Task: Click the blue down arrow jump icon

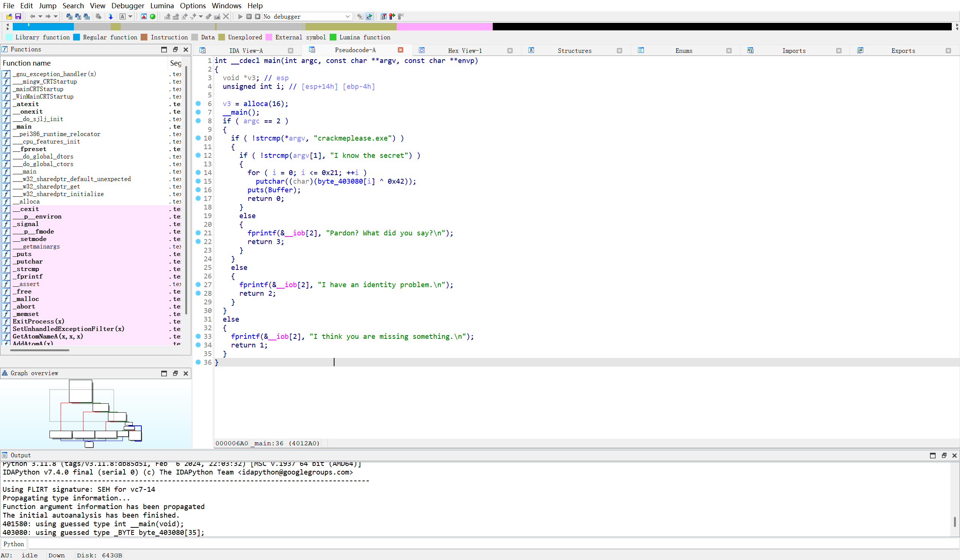Action: (x=111, y=16)
